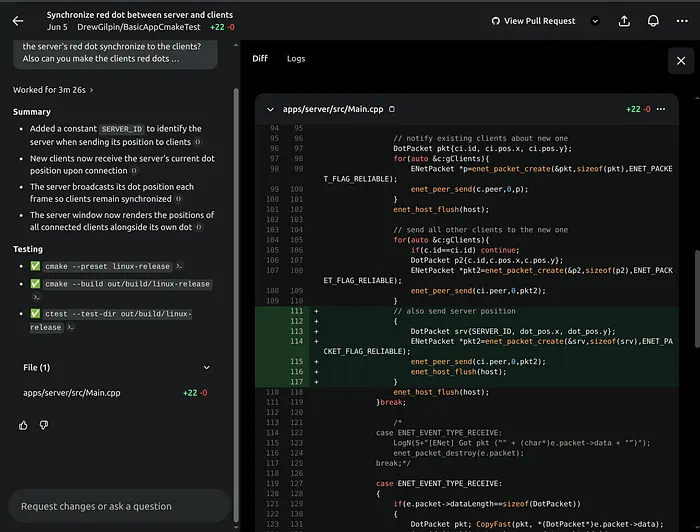Image resolution: width=700 pixels, height=532 pixels.
Task: Open terminal log for cmake --build
Action: tap(36, 297)
